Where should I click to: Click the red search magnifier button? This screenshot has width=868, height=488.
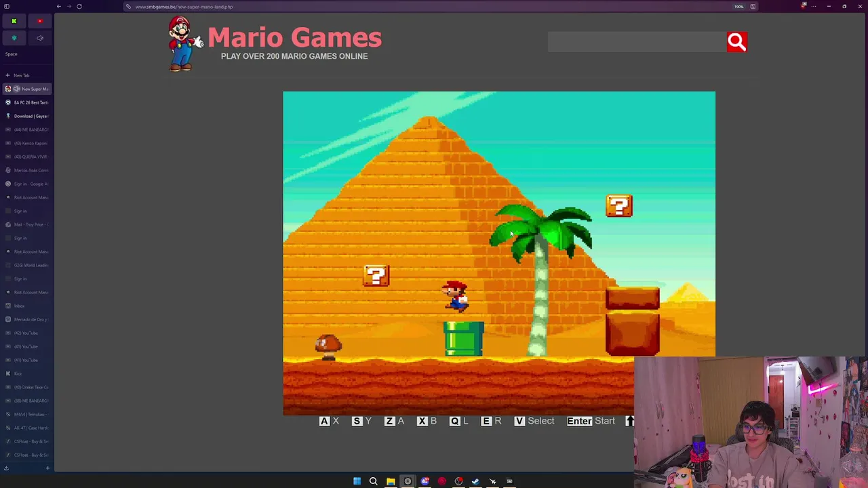(736, 42)
